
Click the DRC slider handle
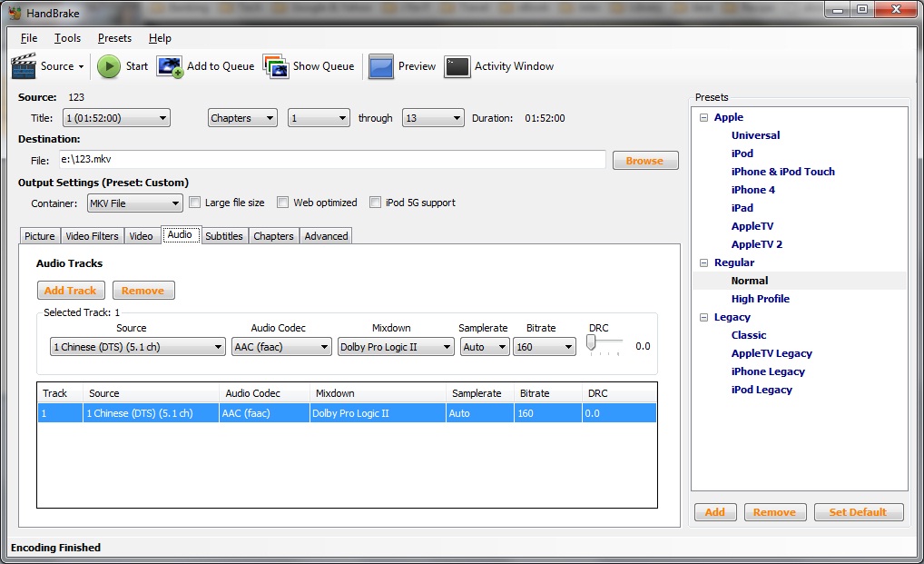[592, 342]
